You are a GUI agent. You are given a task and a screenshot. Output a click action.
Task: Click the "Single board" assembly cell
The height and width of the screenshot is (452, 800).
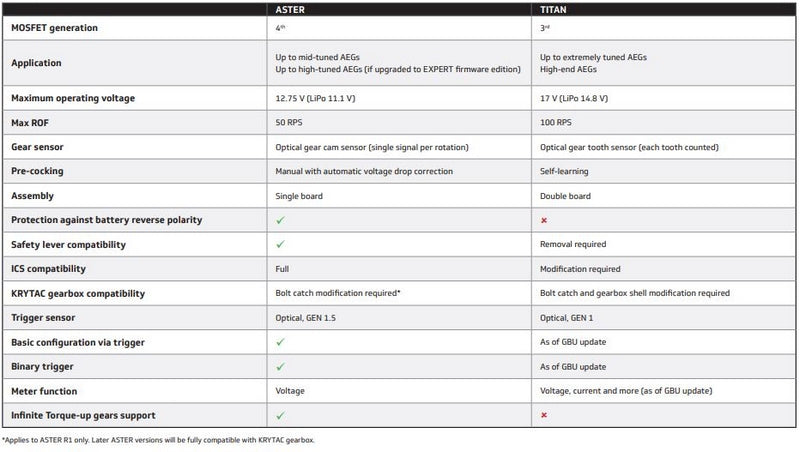299,196
